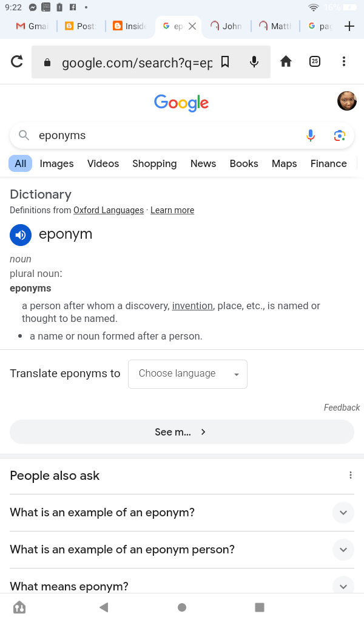Tap the address bar microphone icon
Screen dimensions: 364x622
pos(254,61)
